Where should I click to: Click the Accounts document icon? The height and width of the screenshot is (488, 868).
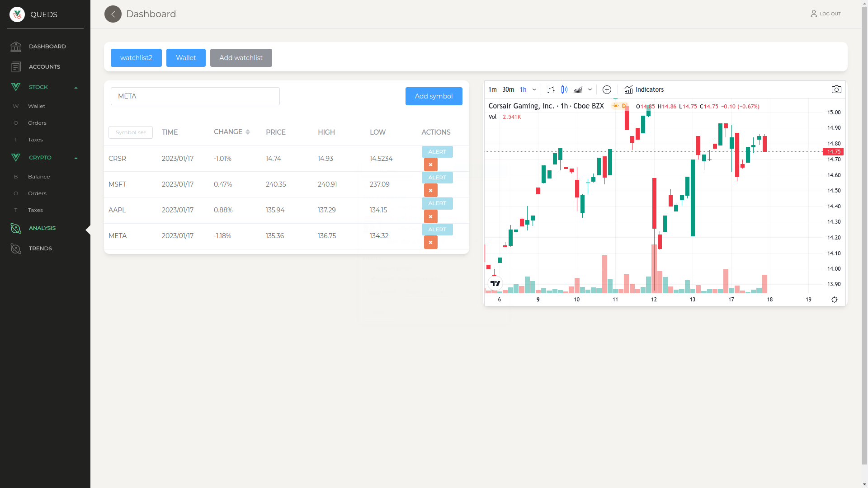point(16,67)
